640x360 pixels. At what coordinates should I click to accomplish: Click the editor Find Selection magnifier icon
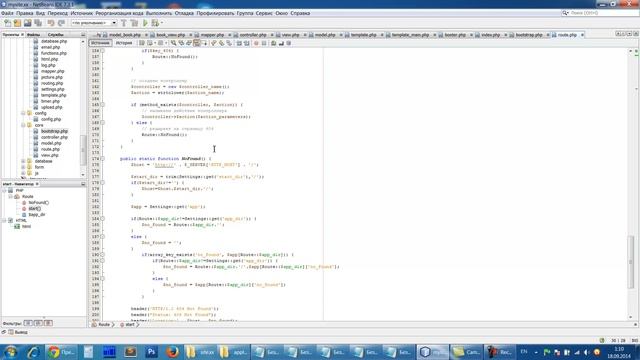tap(173, 43)
